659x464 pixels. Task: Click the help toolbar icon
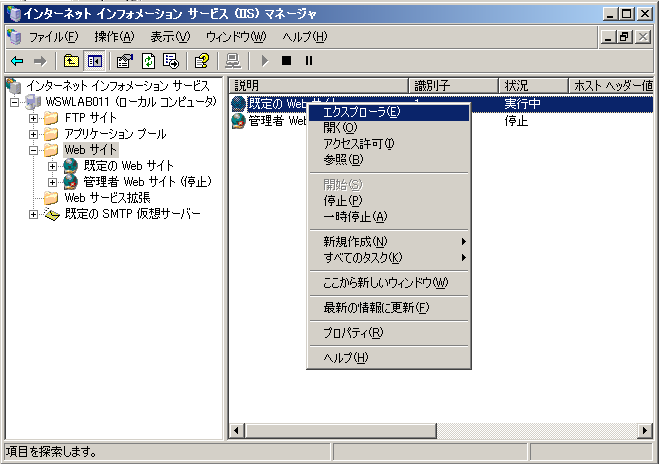pyautogui.click(x=201, y=61)
